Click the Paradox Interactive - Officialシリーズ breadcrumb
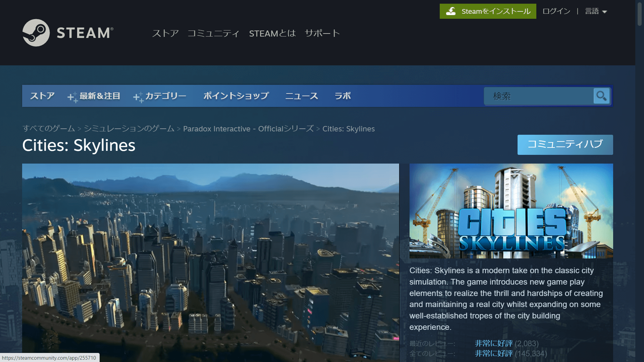The height and width of the screenshot is (362, 644). pos(248,129)
